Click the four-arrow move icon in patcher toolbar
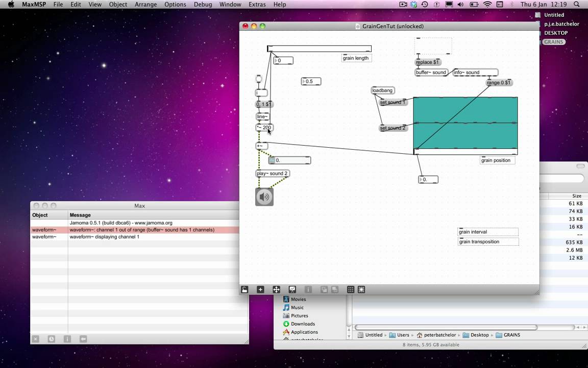588x368 pixels. click(x=276, y=289)
